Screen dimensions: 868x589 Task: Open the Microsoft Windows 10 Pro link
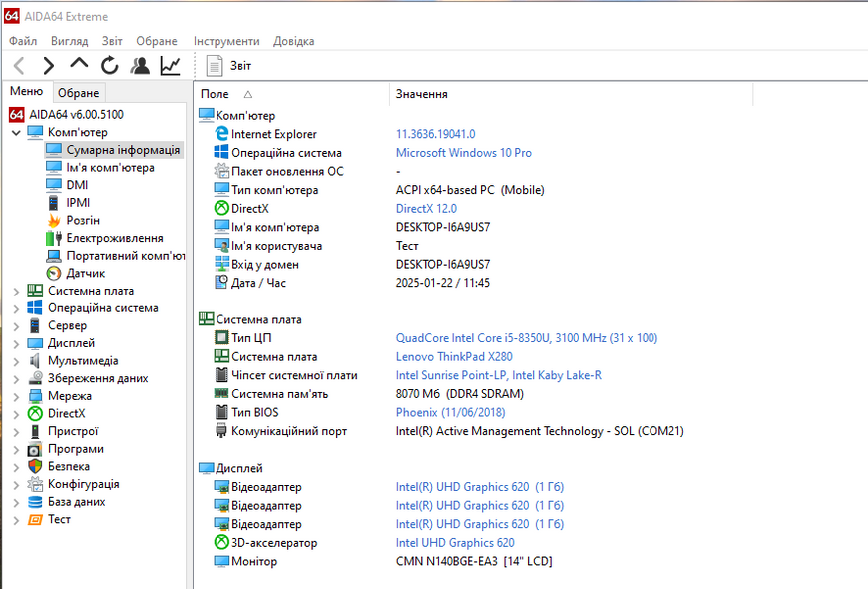[464, 153]
